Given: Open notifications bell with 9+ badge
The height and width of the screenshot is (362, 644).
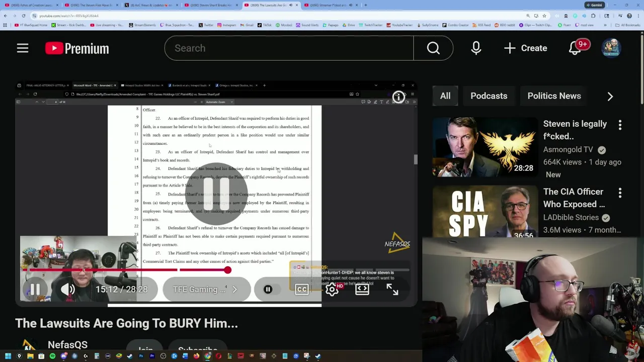Looking at the screenshot, I should (575, 48).
